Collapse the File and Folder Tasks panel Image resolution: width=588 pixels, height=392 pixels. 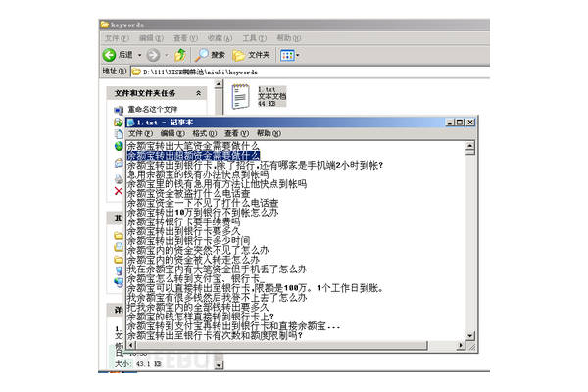(x=199, y=92)
